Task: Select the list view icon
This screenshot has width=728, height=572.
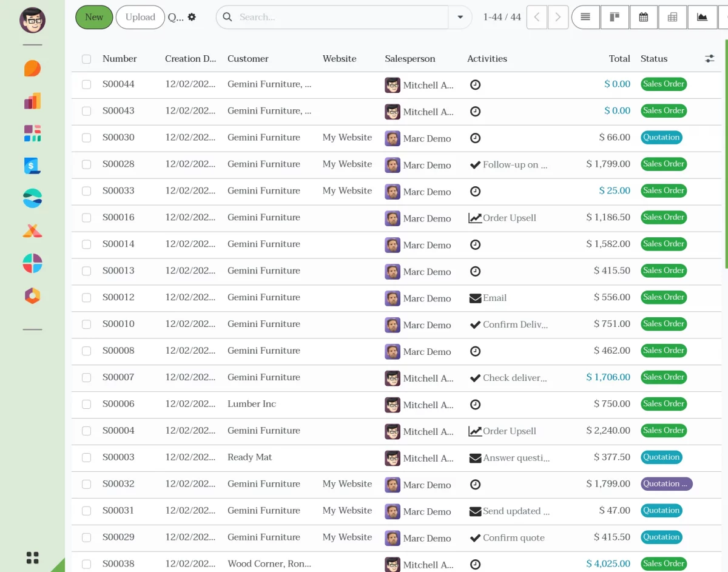Action: (585, 17)
